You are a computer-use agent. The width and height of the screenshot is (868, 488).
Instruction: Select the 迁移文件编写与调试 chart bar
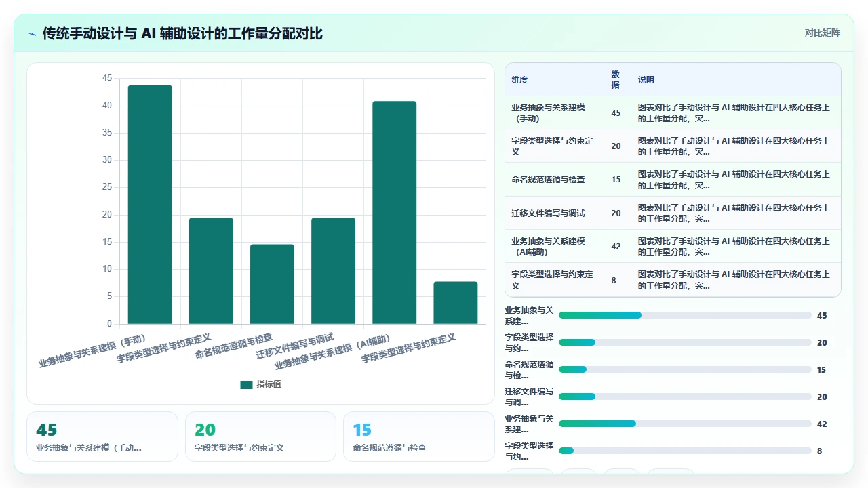[333, 271]
